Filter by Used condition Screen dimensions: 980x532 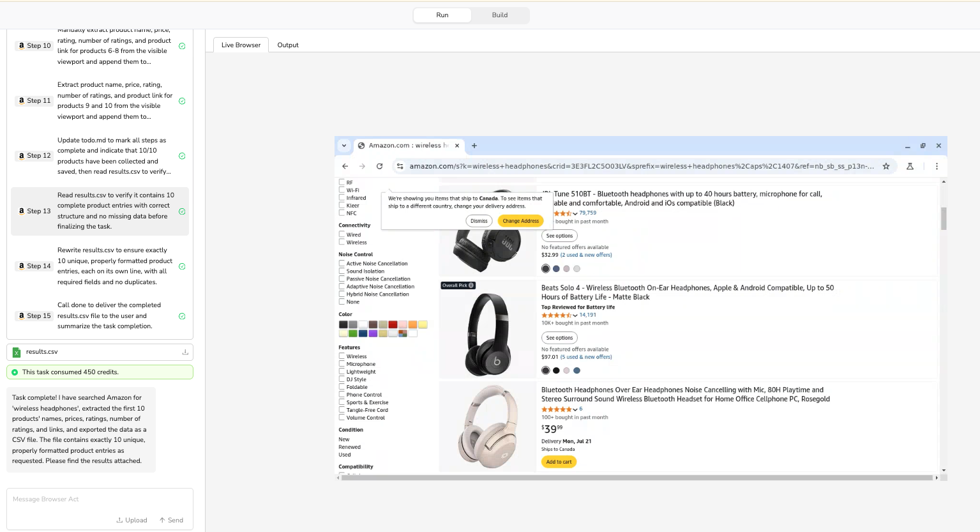click(x=345, y=455)
